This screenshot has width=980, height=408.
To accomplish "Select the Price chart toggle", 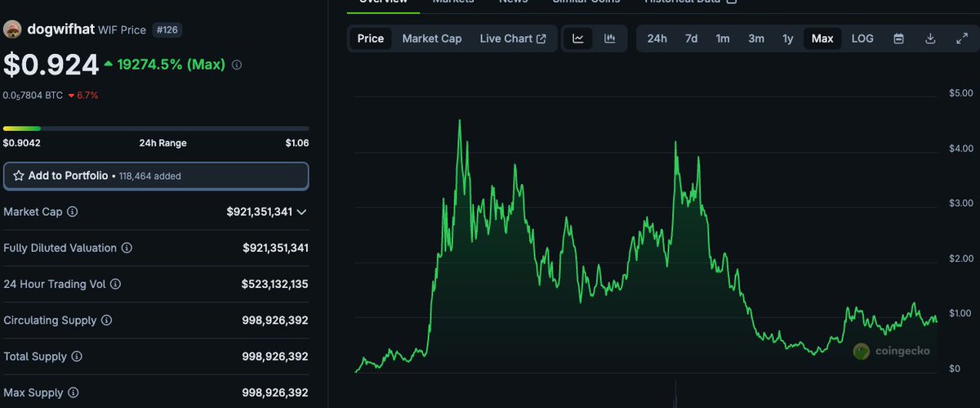I will [371, 38].
